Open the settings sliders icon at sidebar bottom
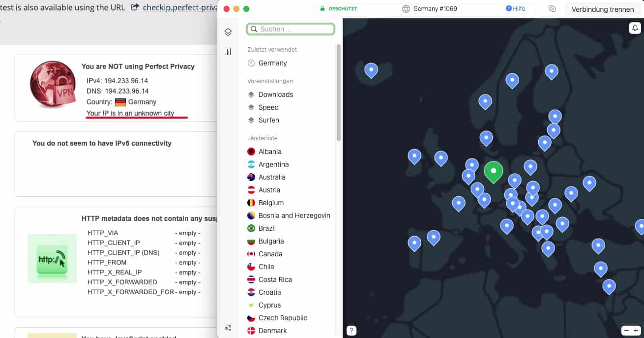 coord(228,328)
